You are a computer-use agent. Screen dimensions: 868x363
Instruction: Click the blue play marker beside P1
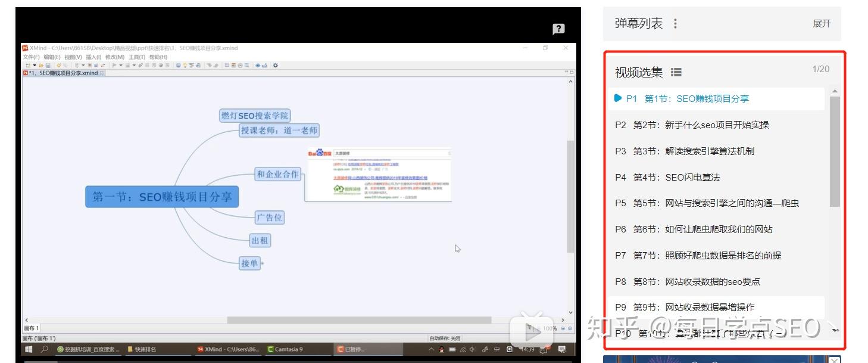point(618,98)
